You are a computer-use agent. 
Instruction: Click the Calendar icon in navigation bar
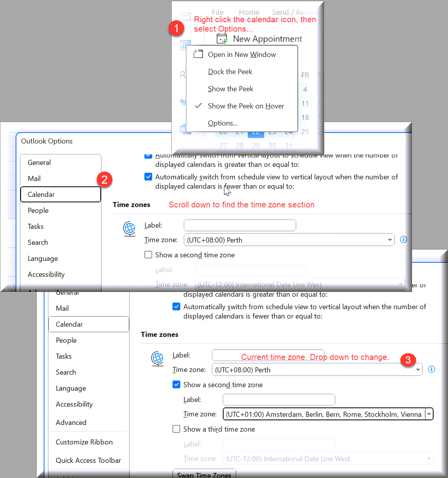point(185,45)
